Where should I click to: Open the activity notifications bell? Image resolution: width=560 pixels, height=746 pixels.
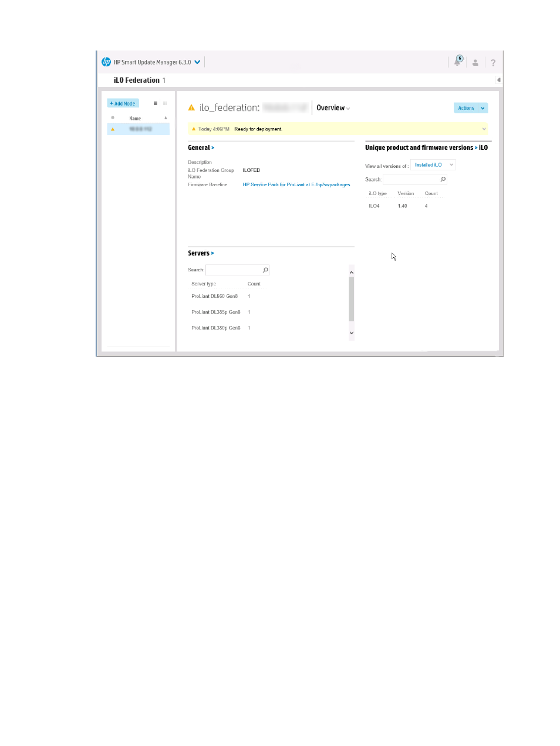point(458,61)
